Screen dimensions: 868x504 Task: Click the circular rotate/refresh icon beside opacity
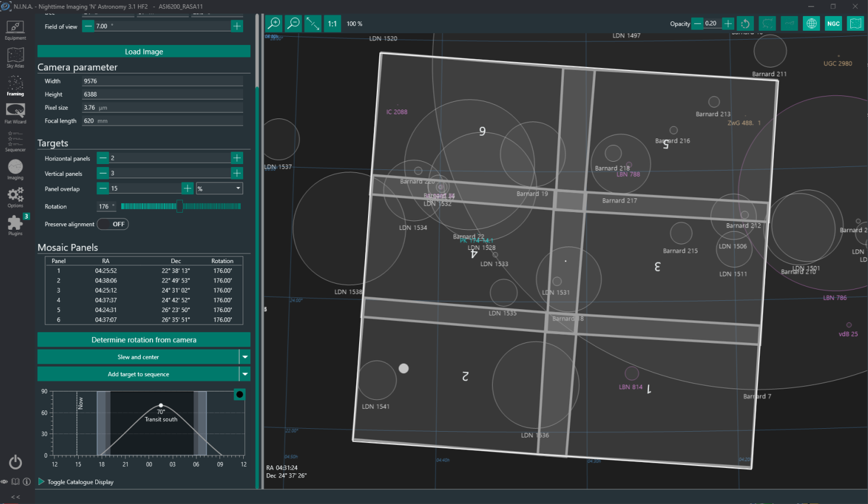[746, 24]
